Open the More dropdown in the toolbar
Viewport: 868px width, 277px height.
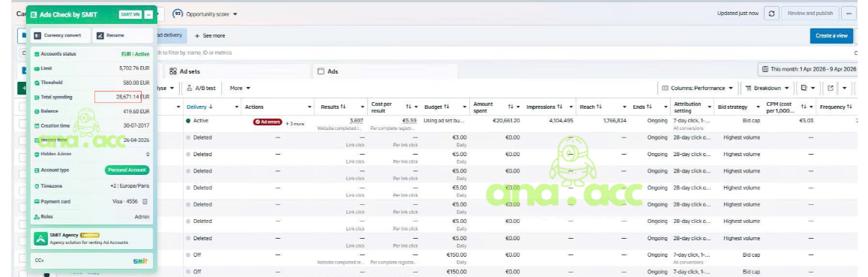241,88
